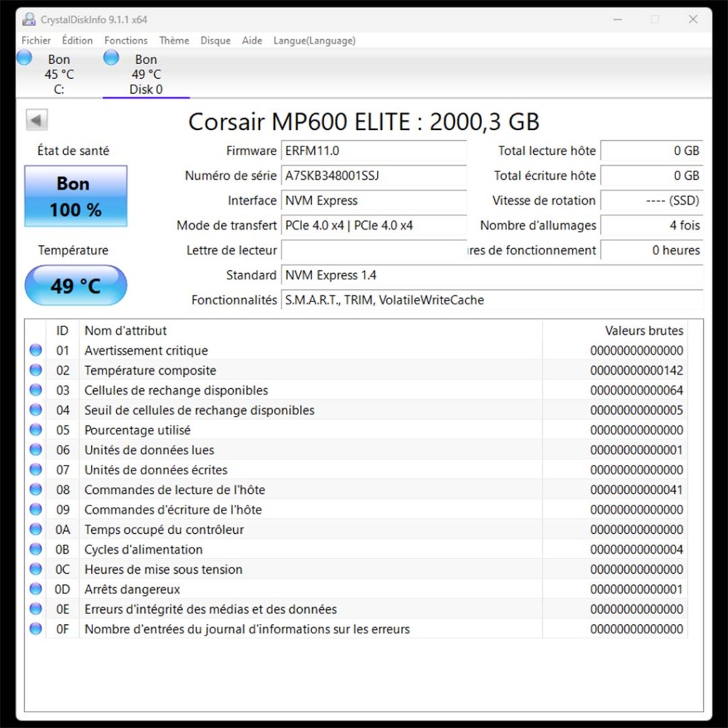Click status orb for Disk 0

click(111, 58)
